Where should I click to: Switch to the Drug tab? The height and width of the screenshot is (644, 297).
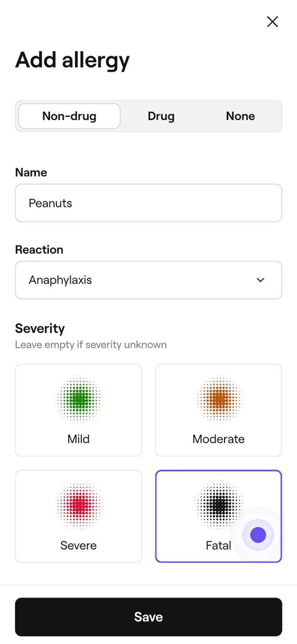pyautogui.click(x=161, y=116)
